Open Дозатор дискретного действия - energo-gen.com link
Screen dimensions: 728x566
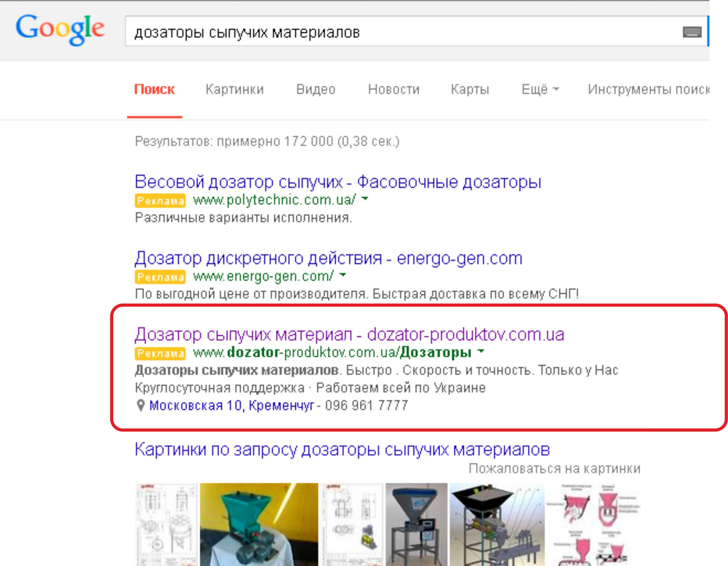[x=328, y=258]
